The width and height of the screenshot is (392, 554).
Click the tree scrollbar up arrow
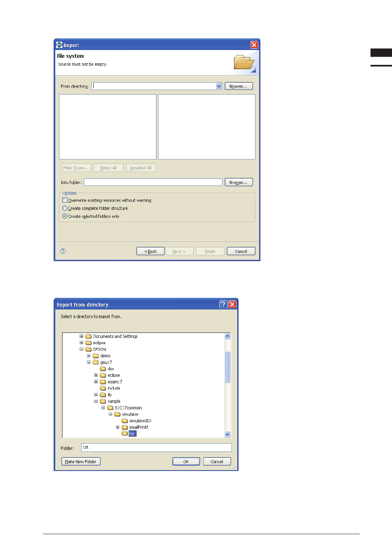point(227,336)
